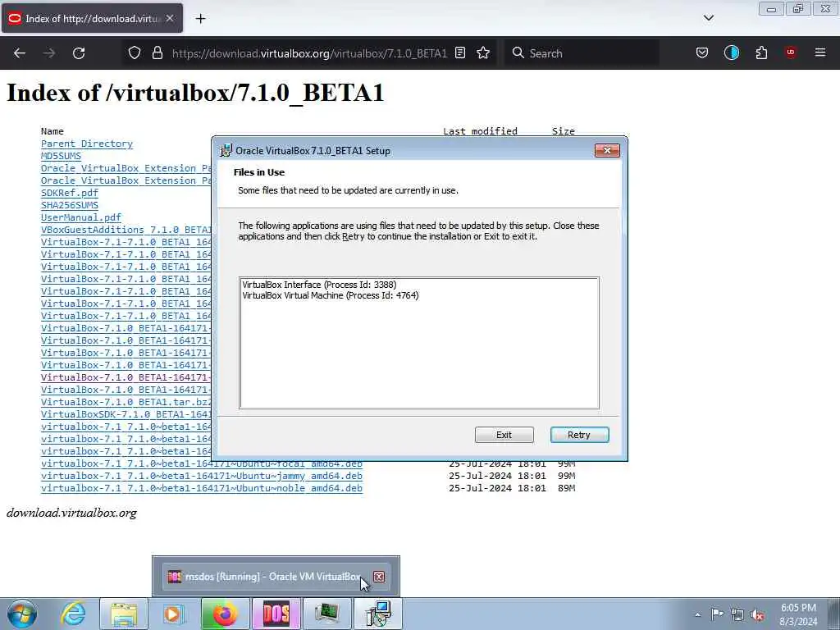Close the msdos [Running] preview window

pyautogui.click(x=379, y=577)
